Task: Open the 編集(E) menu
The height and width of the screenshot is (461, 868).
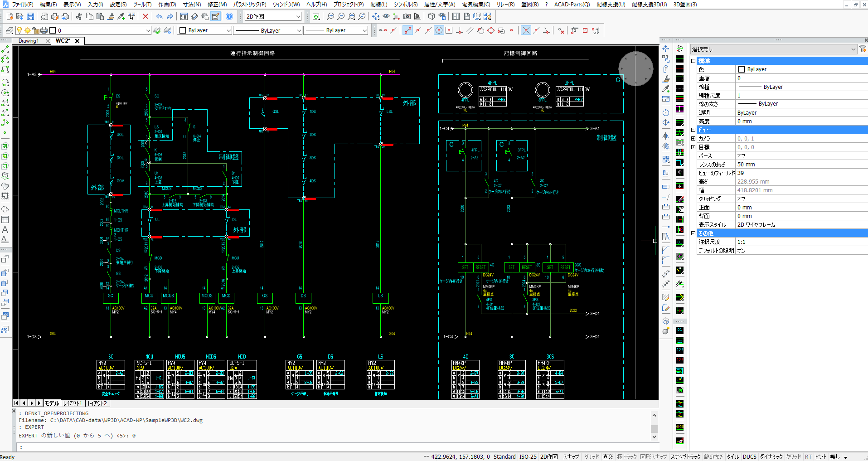Action: [x=48, y=4]
